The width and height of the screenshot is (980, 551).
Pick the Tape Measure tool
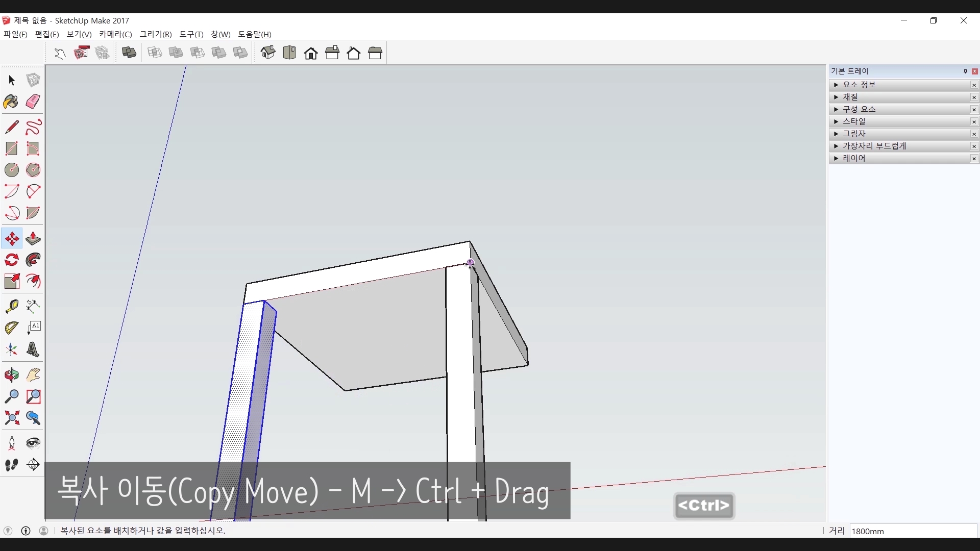click(12, 306)
